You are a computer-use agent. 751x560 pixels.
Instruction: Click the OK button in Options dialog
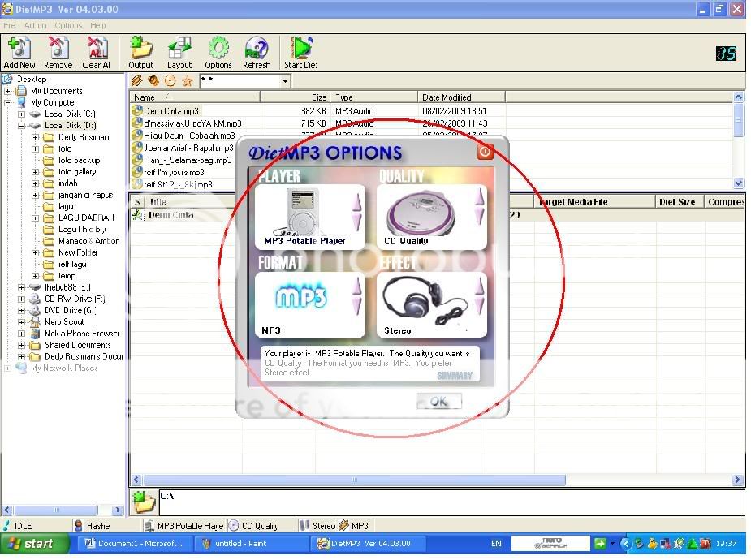(x=438, y=402)
